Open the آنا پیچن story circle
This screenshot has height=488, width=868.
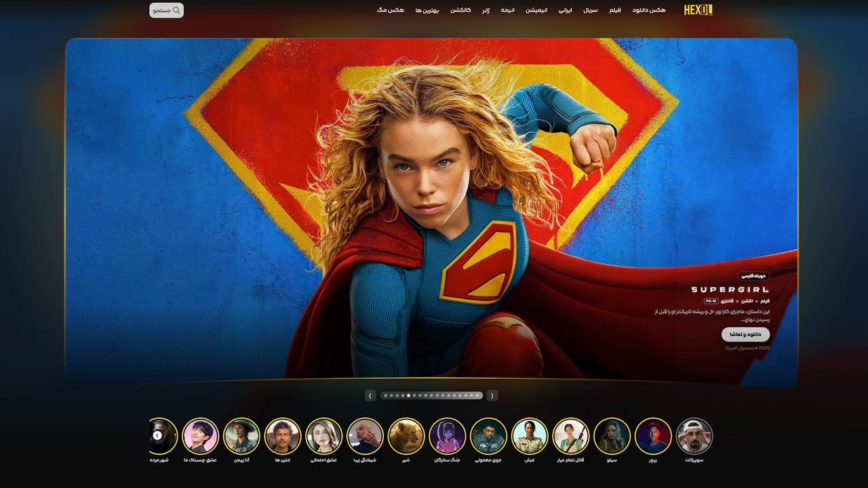click(x=241, y=436)
